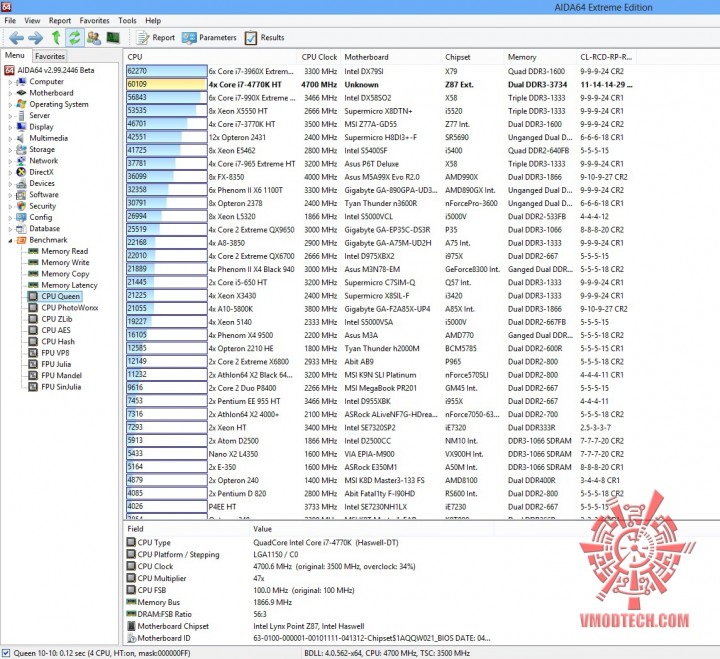Expand the Network tree node arrow
Screen dimensions: 720x659
point(10,161)
